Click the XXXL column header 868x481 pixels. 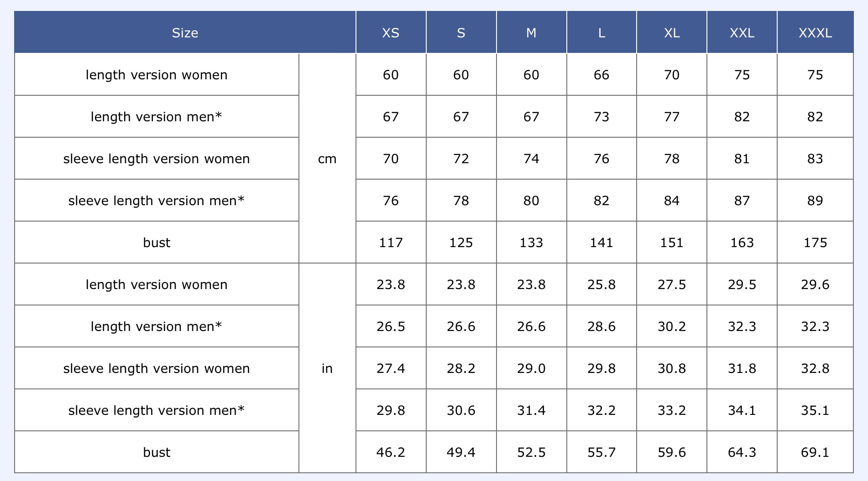point(815,33)
